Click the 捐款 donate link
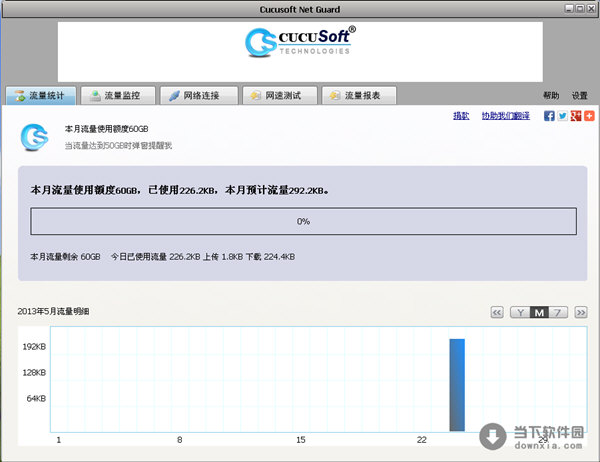This screenshot has height=462, width=600. click(x=461, y=116)
